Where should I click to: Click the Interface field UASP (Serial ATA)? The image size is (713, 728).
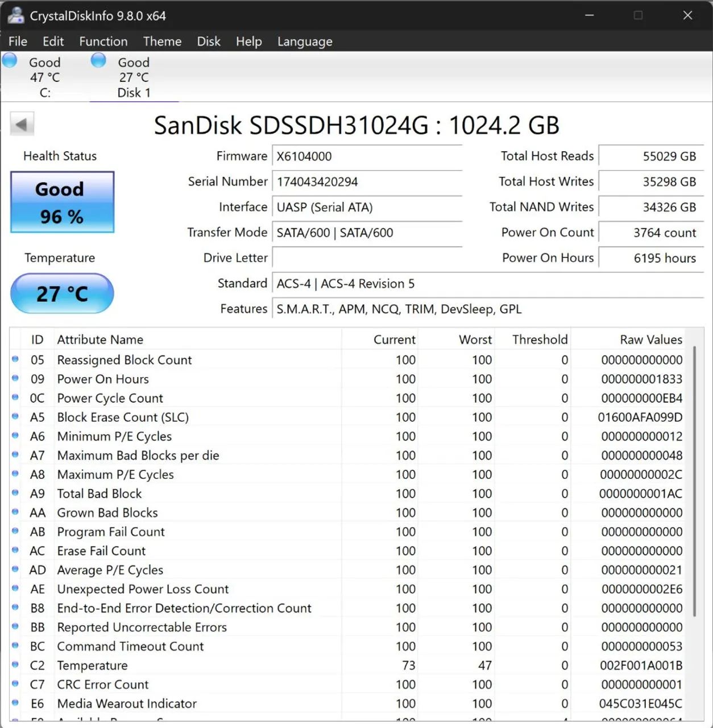(367, 207)
